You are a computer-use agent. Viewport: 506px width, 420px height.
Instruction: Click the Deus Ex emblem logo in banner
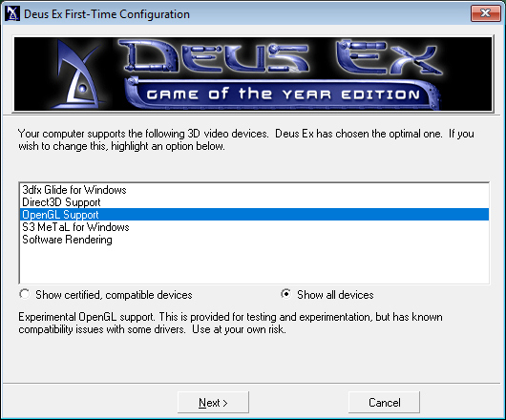click(x=76, y=73)
